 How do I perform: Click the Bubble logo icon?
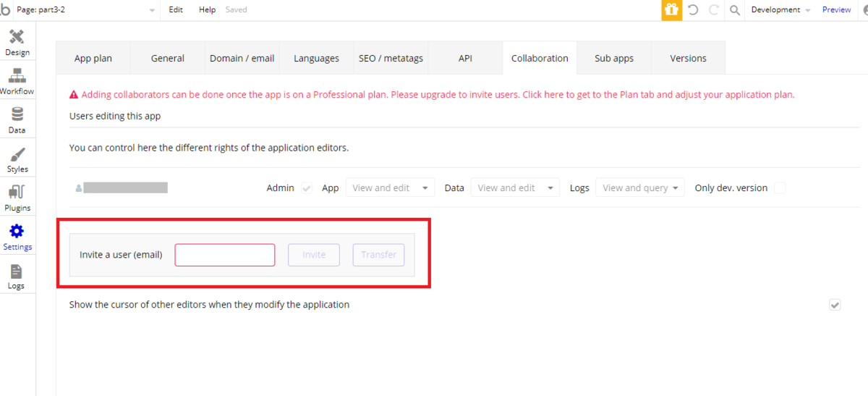(x=5, y=9)
